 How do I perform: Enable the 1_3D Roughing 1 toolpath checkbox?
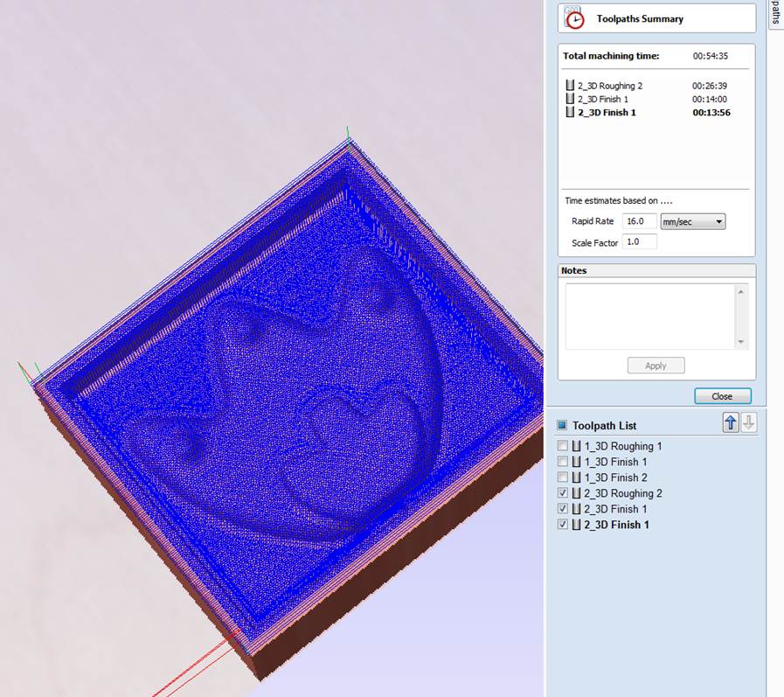tap(563, 445)
